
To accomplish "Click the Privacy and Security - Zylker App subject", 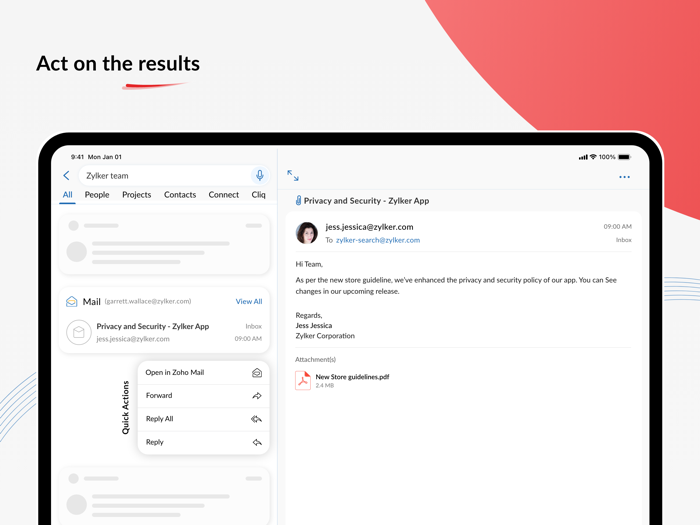I will click(366, 201).
